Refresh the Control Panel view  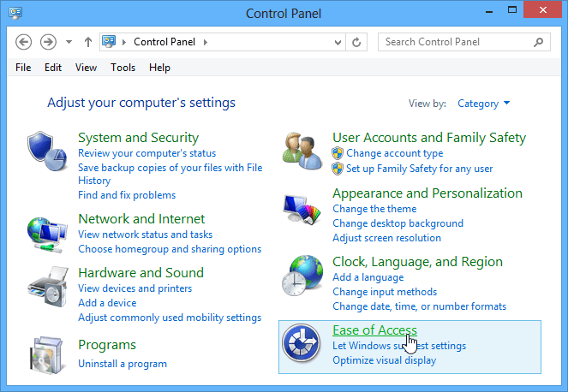tap(356, 42)
